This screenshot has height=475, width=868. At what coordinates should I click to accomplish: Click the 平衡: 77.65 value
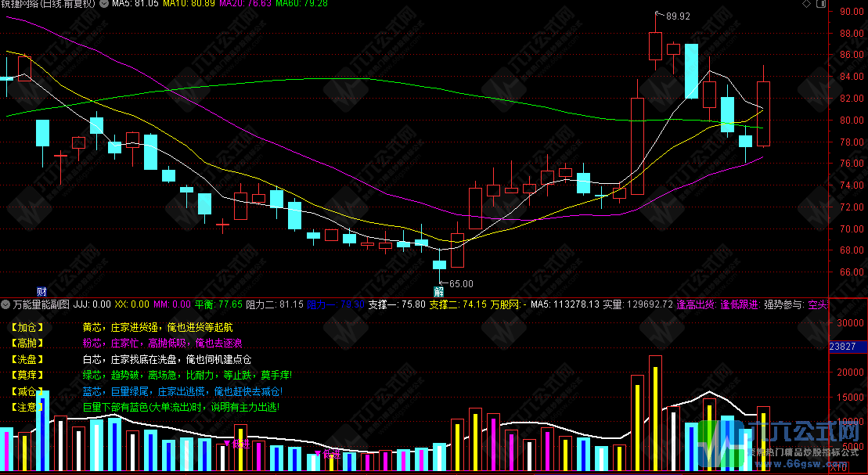[218, 304]
